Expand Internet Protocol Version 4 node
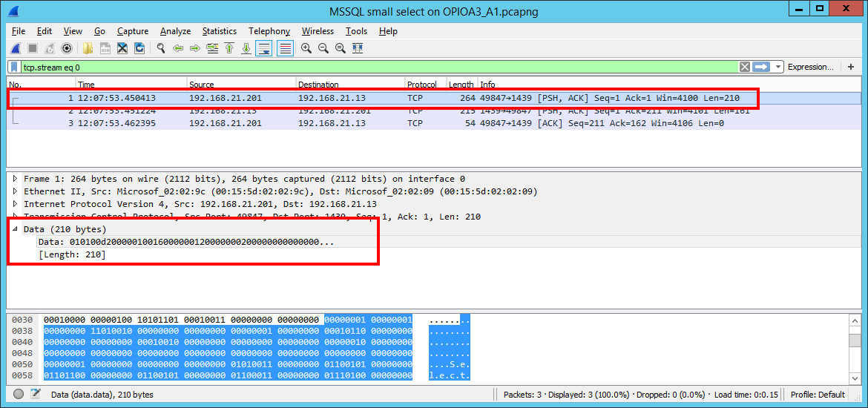 click(15, 204)
